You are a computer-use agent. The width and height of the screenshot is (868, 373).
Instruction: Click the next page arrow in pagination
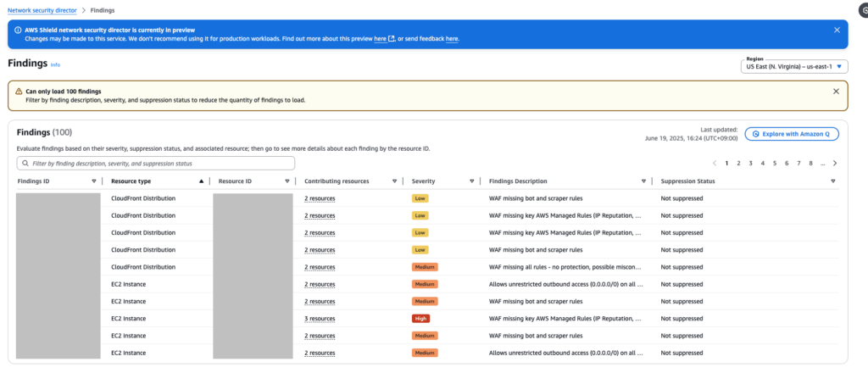coord(835,163)
